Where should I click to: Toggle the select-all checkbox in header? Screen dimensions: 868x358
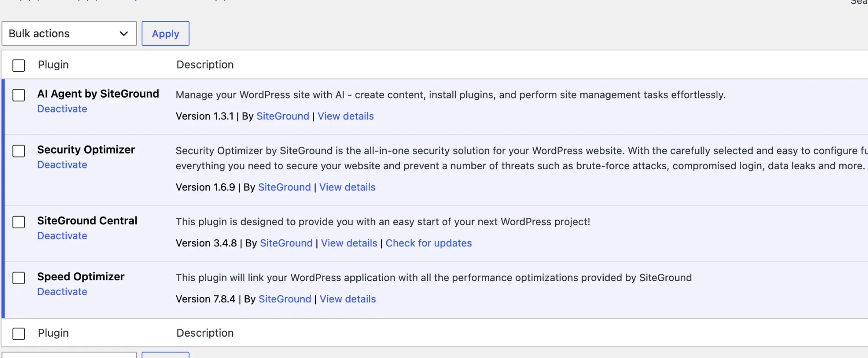[19, 66]
